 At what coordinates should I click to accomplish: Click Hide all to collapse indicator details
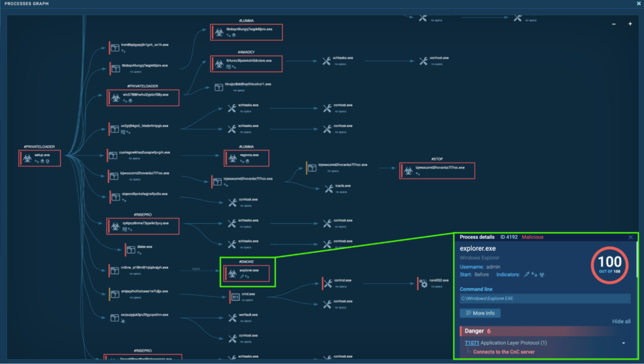[x=621, y=322]
